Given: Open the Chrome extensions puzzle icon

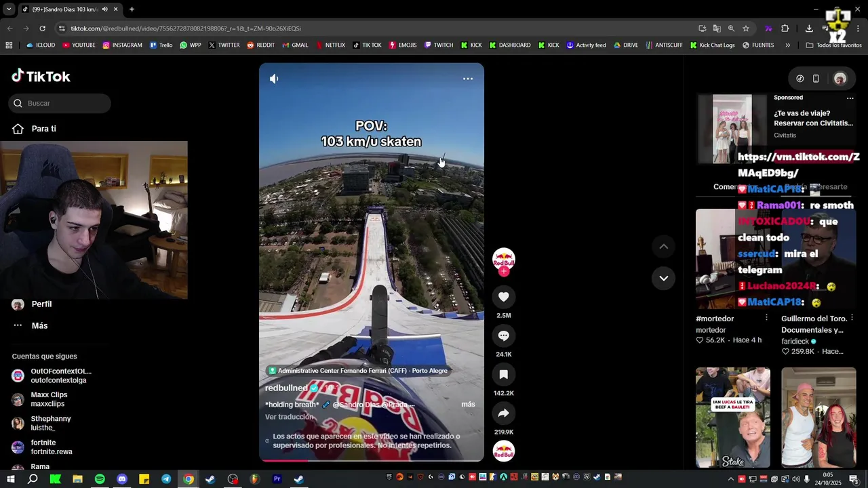Looking at the screenshot, I should 785,28.
